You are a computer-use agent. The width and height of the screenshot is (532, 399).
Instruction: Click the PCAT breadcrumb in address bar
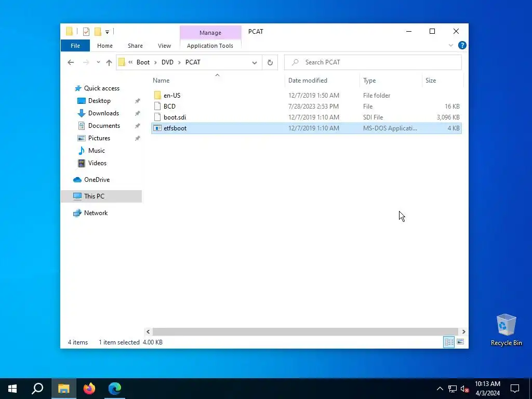tap(193, 62)
